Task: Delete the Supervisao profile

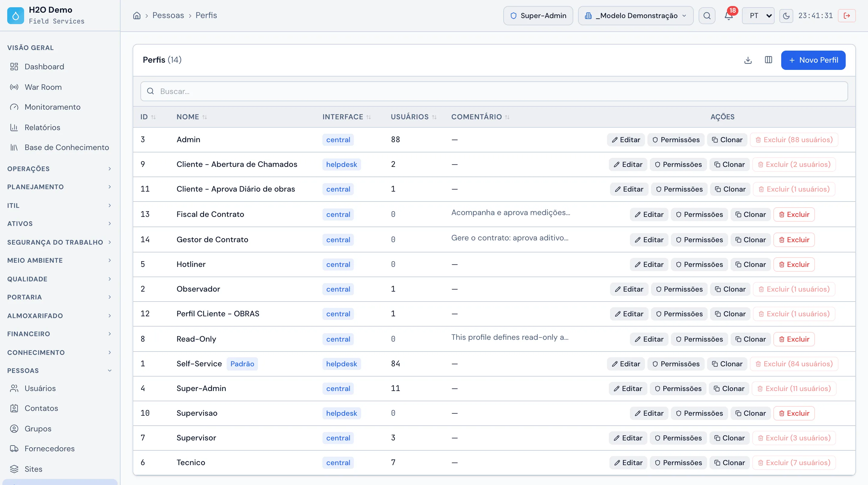Action: click(x=794, y=413)
